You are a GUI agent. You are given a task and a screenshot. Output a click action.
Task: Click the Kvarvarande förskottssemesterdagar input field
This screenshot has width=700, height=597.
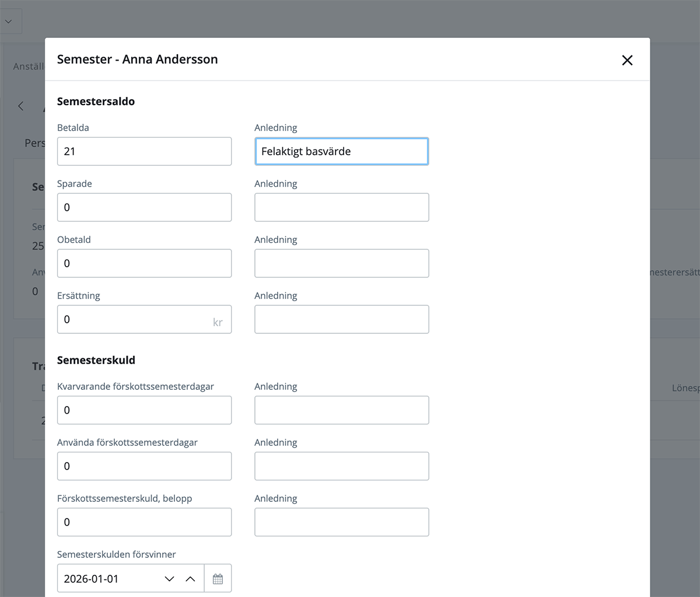tap(144, 410)
